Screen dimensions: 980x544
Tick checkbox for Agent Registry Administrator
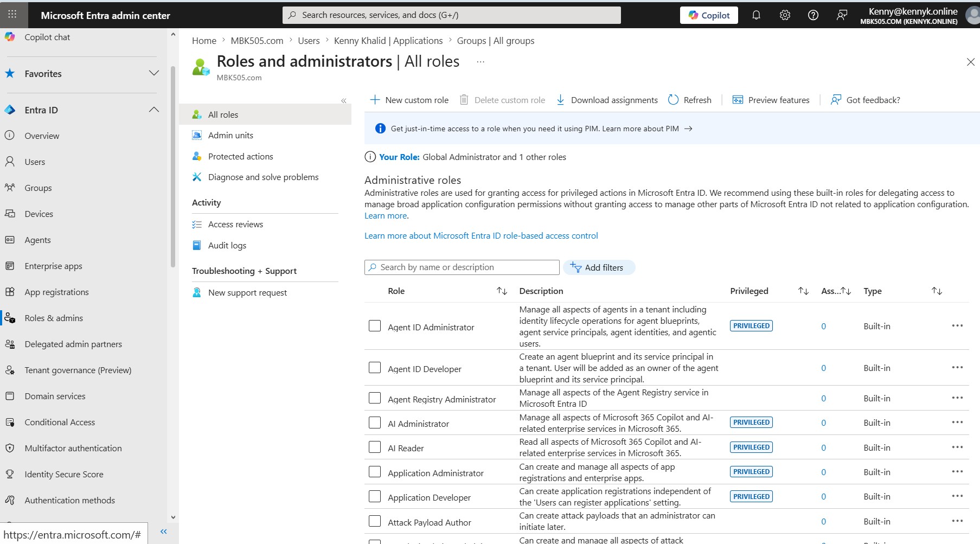click(x=375, y=398)
